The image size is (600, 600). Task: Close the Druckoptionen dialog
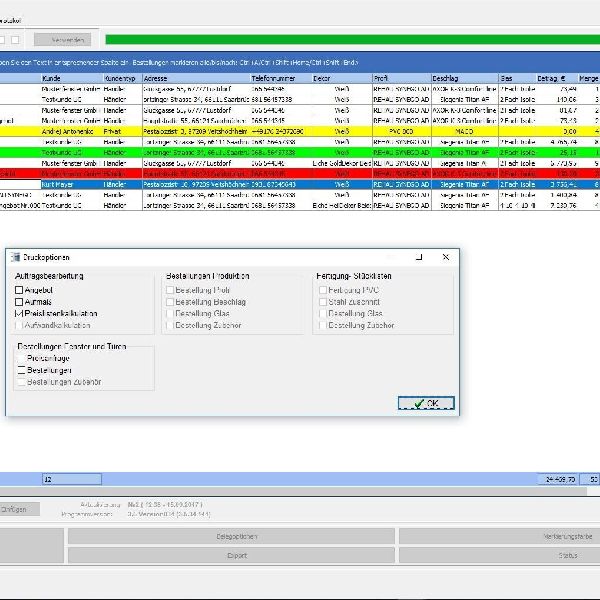[x=445, y=257]
